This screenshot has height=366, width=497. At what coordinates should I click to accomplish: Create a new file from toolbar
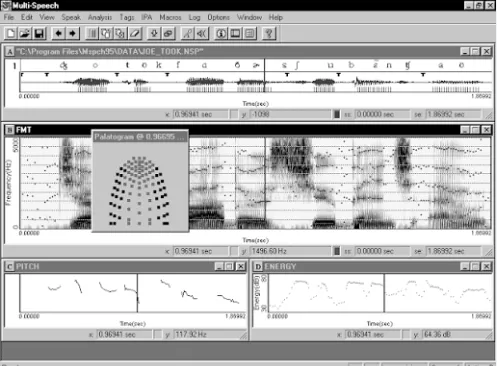coord(11,33)
